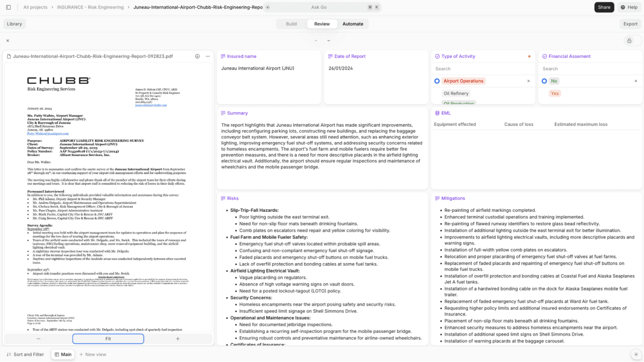Open Main view tab

(x=63, y=354)
